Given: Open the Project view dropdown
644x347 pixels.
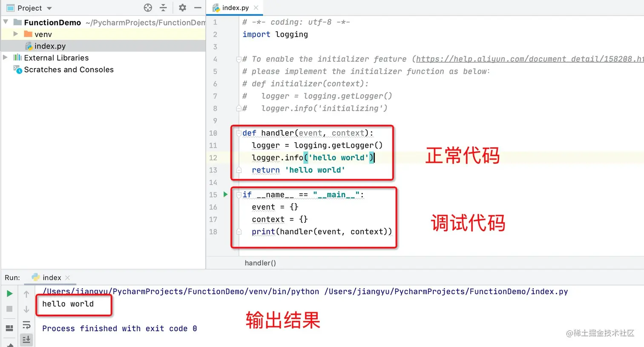Looking at the screenshot, I should (x=49, y=8).
